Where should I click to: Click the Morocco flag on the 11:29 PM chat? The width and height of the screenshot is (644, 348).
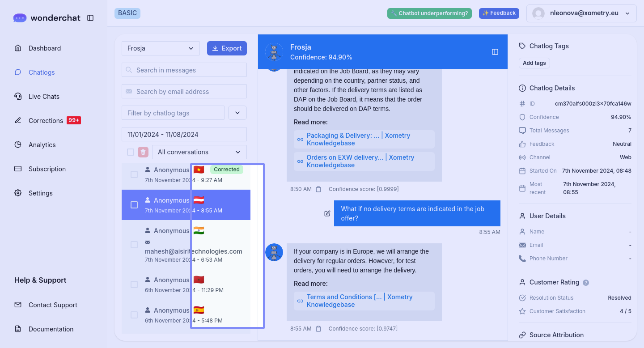coord(199,280)
